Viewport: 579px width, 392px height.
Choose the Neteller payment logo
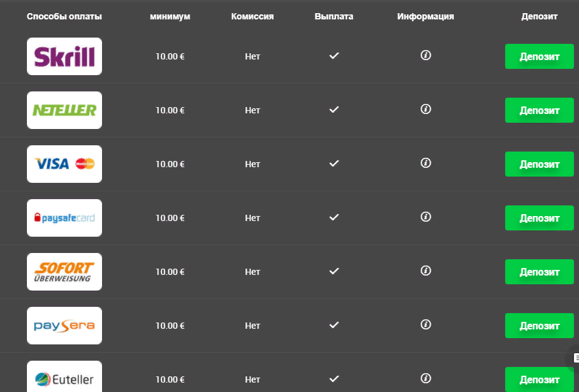click(x=64, y=110)
